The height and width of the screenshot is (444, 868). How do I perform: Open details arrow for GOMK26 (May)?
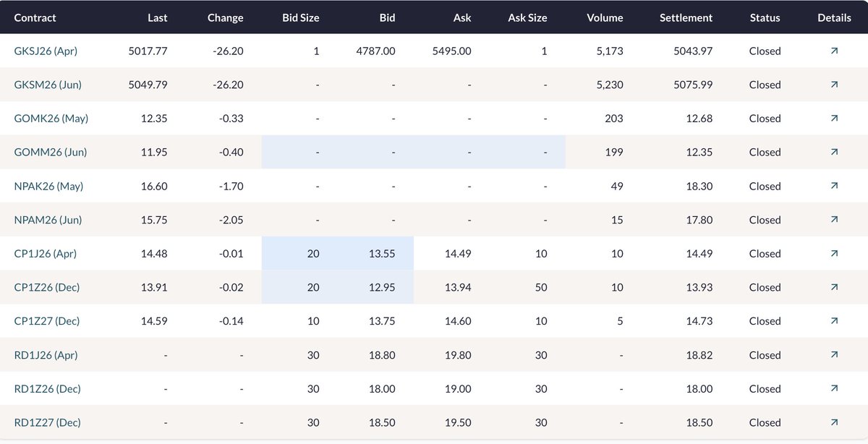tap(834, 119)
